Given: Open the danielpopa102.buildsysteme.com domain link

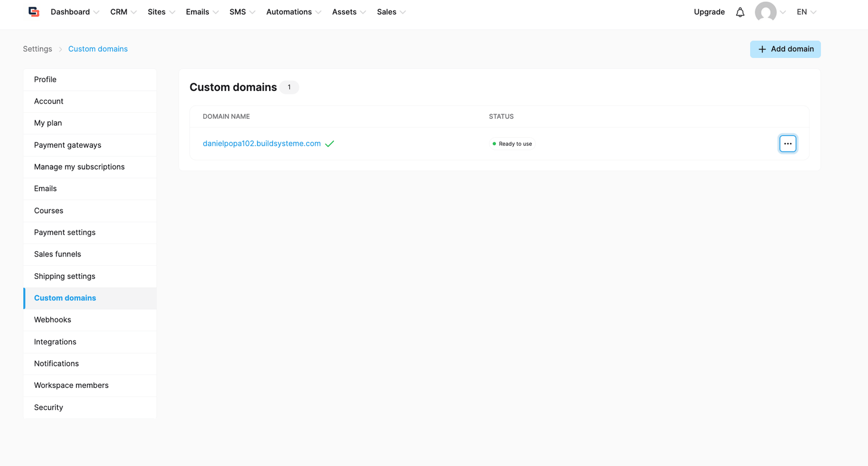Looking at the screenshot, I should [262, 144].
